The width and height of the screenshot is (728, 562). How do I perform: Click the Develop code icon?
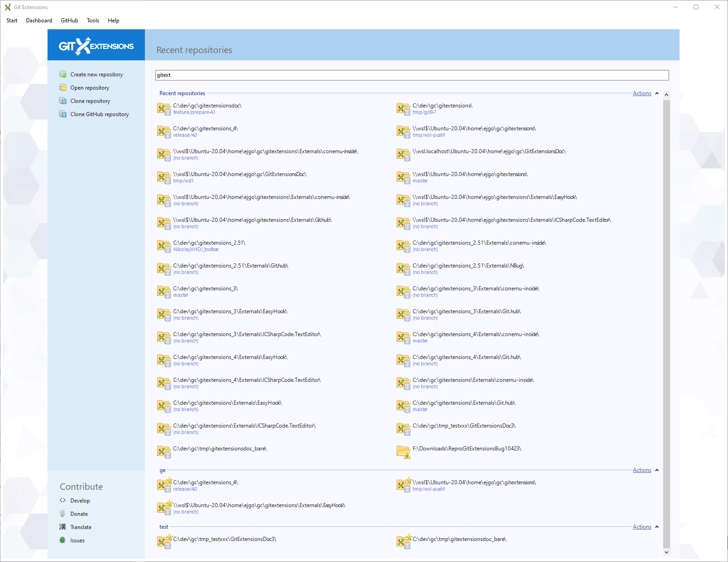tap(63, 500)
